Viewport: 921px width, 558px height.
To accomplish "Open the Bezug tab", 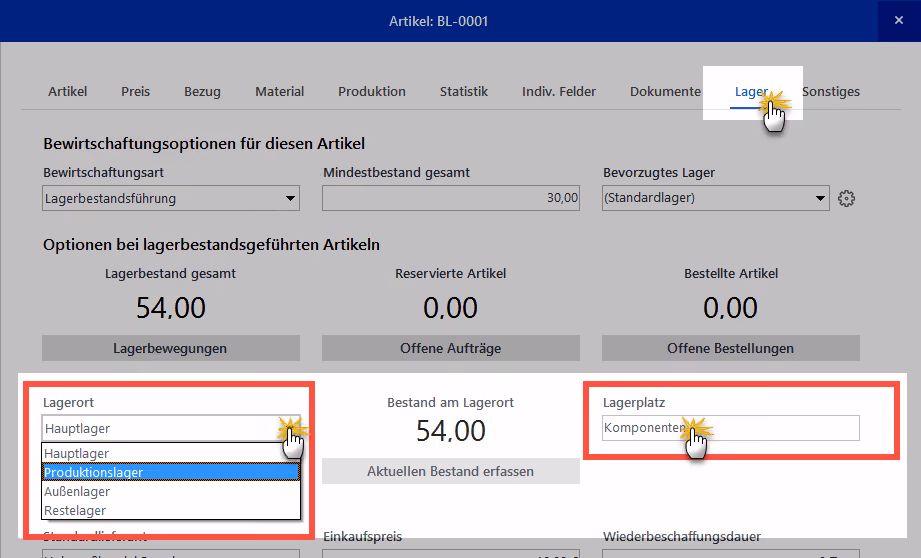I will (202, 92).
